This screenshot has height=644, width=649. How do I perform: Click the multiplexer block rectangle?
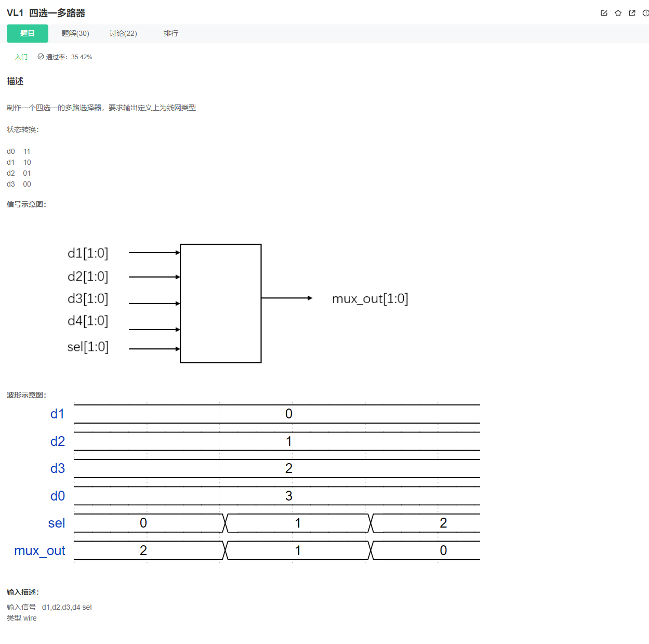[x=221, y=304]
